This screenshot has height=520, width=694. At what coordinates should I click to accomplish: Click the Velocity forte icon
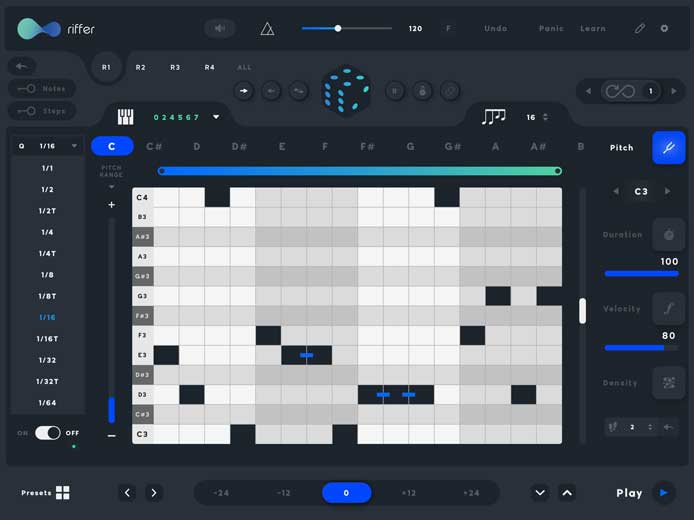click(x=669, y=308)
